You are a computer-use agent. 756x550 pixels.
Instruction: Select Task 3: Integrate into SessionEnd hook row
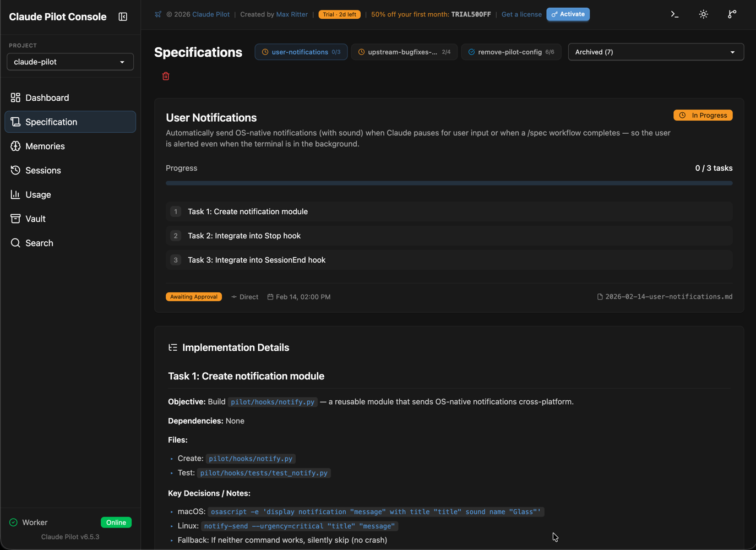(x=449, y=260)
